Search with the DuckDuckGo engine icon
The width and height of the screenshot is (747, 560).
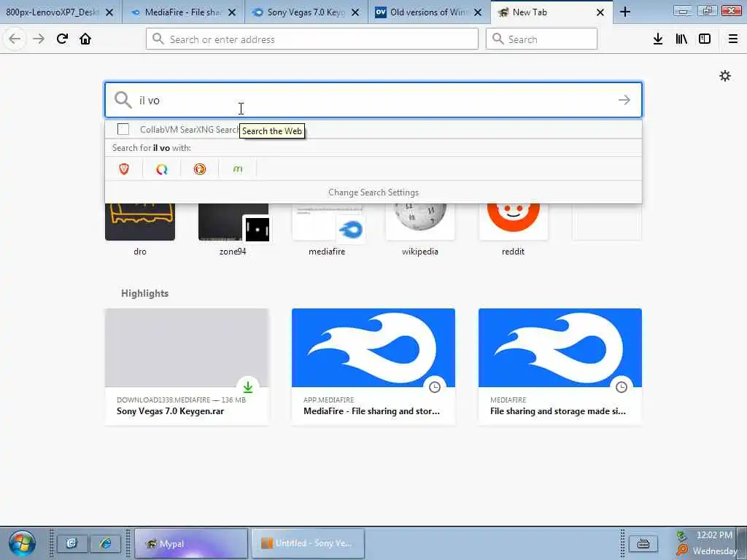pyautogui.click(x=200, y=169)
